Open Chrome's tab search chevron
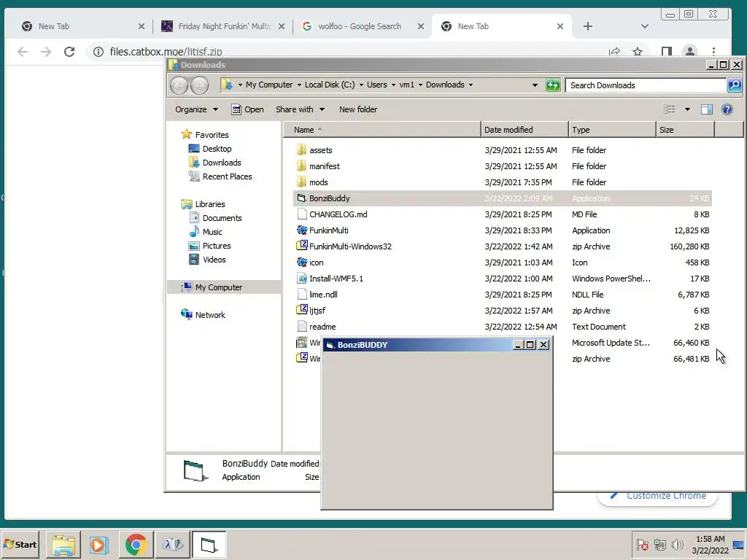747x560 pixels. pyautogui.click(x=645, y=26)
